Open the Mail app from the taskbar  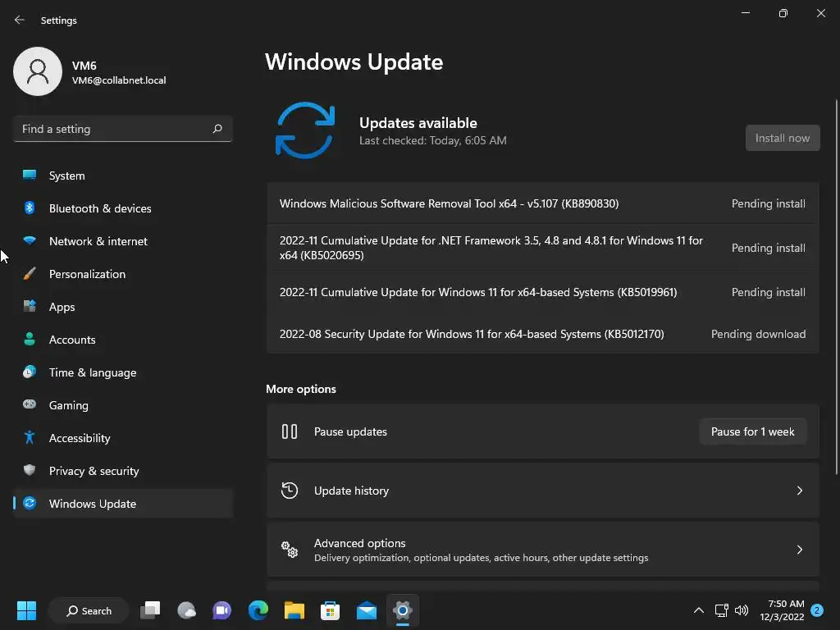pyautogui.click(x=367, y=610)
